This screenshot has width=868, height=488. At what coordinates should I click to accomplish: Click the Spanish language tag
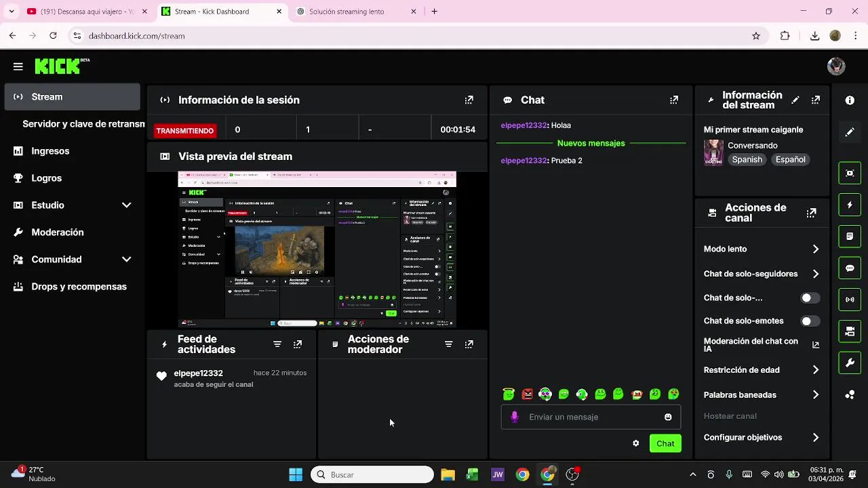pos(747,160)
